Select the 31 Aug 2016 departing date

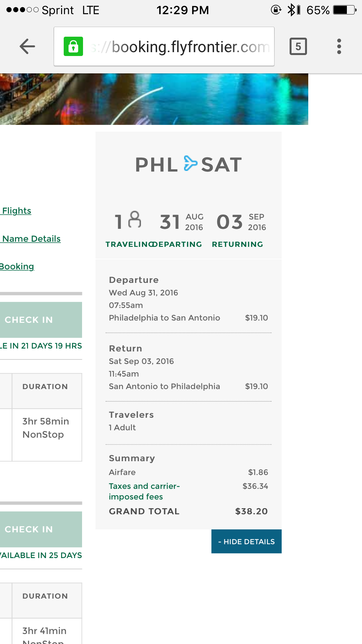(181, 222)
